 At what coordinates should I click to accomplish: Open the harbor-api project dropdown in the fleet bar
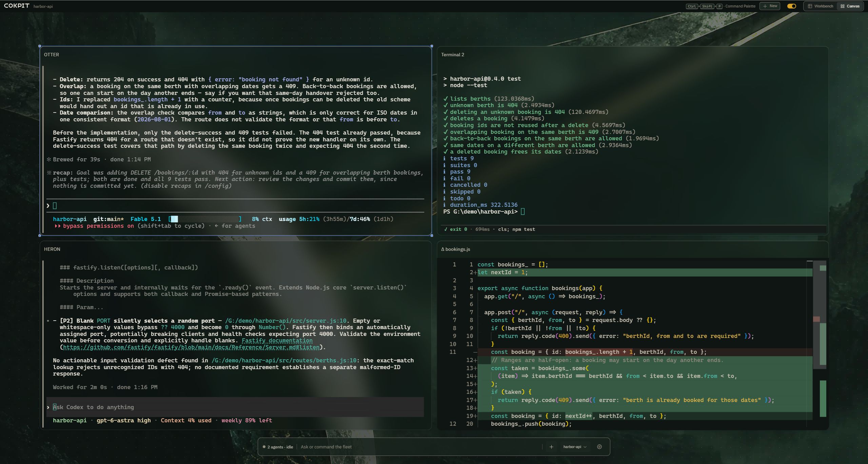pyautogui.click(x=575, y=447)
